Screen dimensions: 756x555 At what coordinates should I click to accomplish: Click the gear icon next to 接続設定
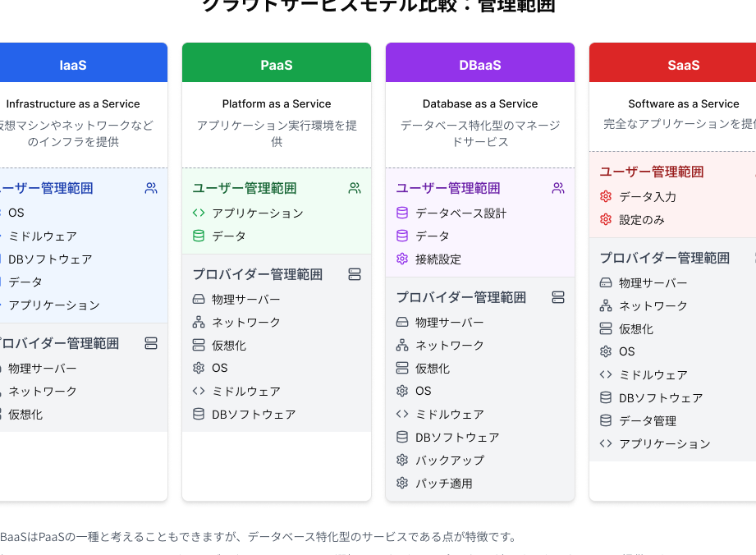tap(402, 259)
